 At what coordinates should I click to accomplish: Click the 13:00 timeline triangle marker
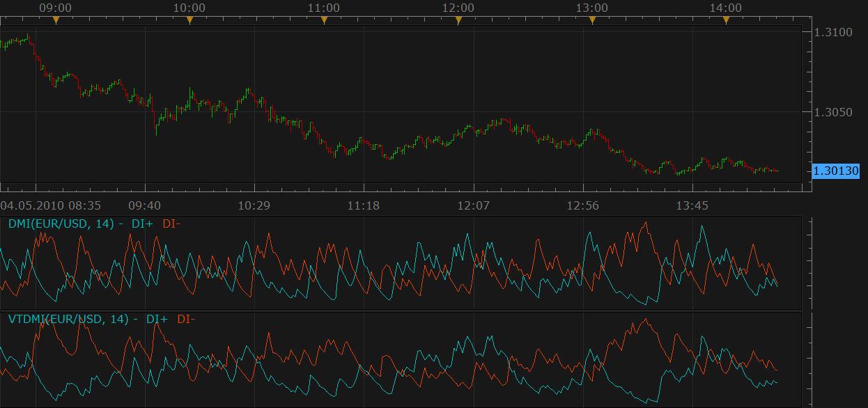pyautogui.click(x=593, y=20)
